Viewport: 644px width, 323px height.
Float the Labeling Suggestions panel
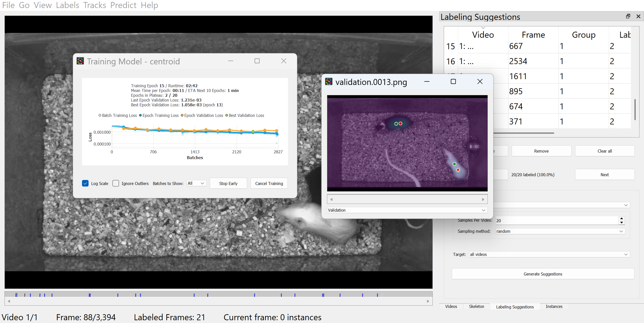pyautogui.click(x=628, y=16)
